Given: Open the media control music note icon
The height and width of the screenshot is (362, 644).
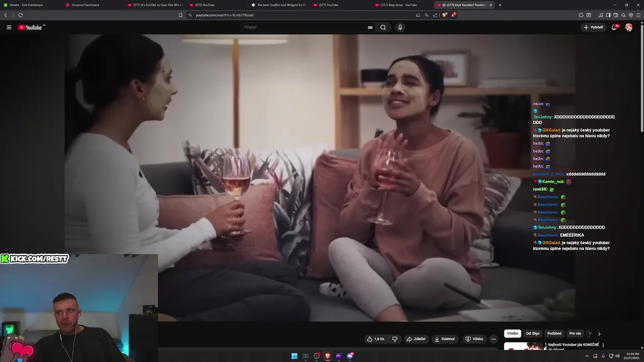Looking at the screenshot, I should tap(601, 15).
